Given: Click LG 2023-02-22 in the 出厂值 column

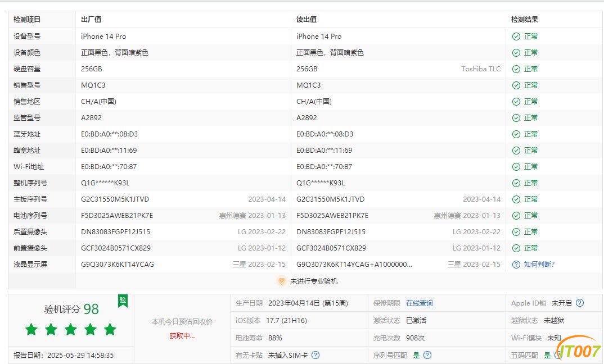Looking at the screenshot, I should (x=262, y=232).
